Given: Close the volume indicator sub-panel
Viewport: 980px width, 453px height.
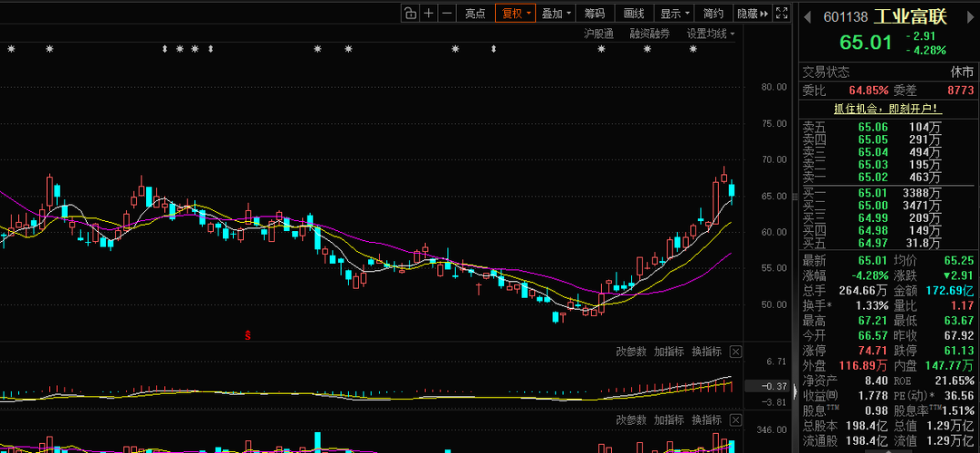Looking at the screenshot, I should tap(735, 419).
